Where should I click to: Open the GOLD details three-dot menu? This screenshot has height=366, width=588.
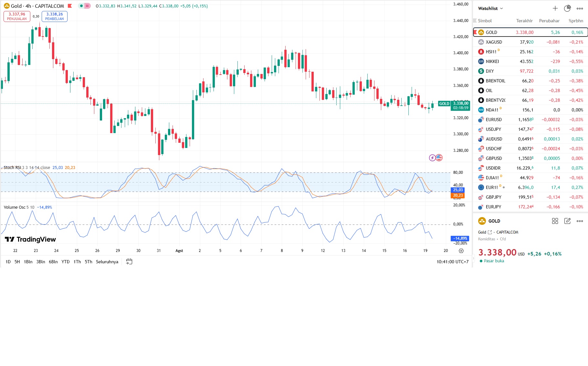[580, 221]
